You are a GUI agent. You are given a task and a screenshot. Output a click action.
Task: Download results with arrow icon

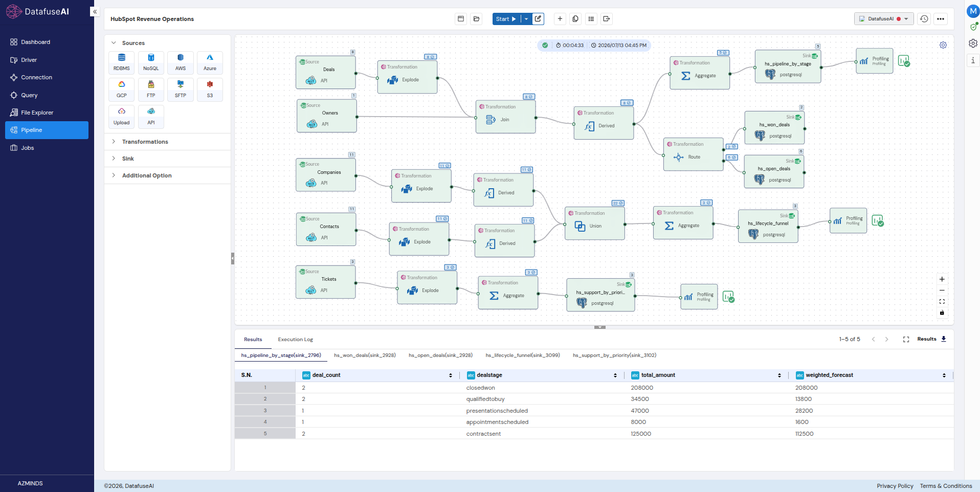[x=944, y=339]
